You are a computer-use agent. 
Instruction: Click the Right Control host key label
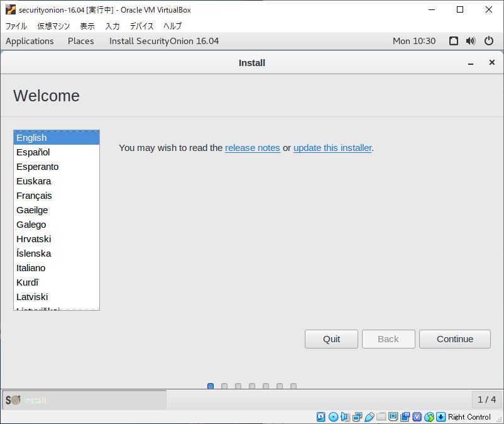[469, 417]
